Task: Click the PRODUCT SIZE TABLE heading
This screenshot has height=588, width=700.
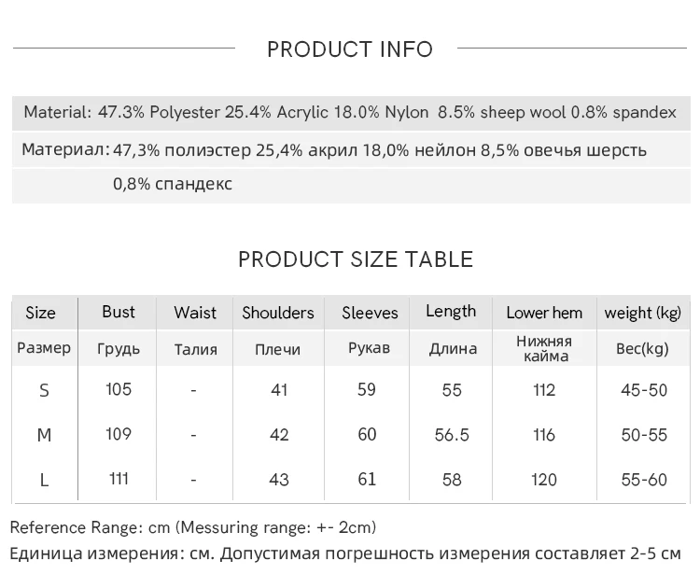Action: [x=356, y=259]
